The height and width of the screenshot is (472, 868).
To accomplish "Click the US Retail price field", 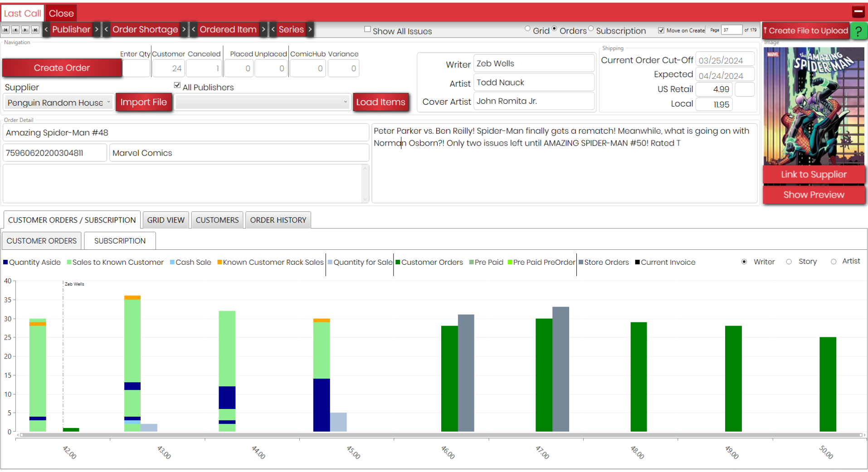I will coord(714,89).
